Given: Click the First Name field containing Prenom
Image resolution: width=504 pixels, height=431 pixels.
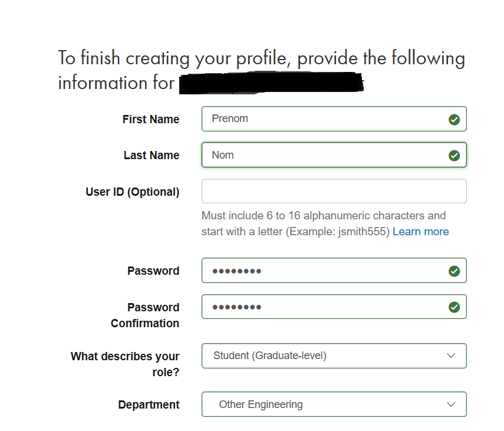Looking at the screenshot, I should click(324, 119).
